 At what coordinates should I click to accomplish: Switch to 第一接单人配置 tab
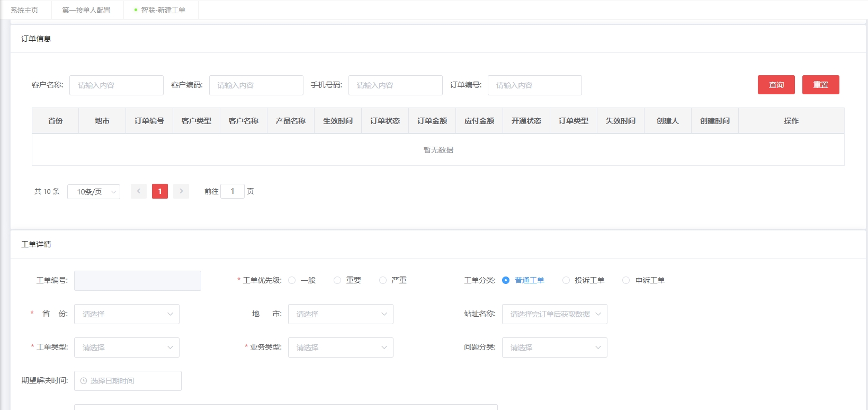pyautogui.click(x=86, y=10)
